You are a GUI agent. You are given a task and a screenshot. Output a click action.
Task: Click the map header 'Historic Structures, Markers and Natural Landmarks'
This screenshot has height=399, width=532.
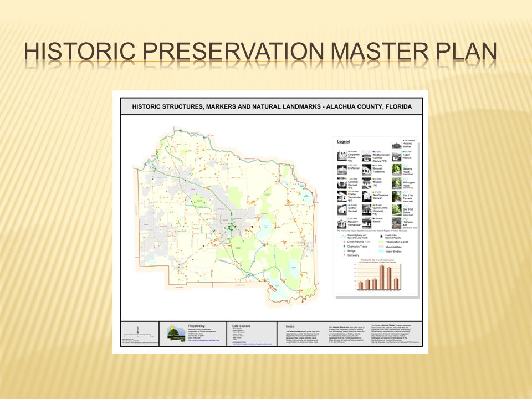click(272, 106)
